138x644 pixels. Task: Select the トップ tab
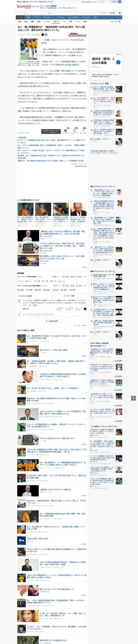[20, 17]
